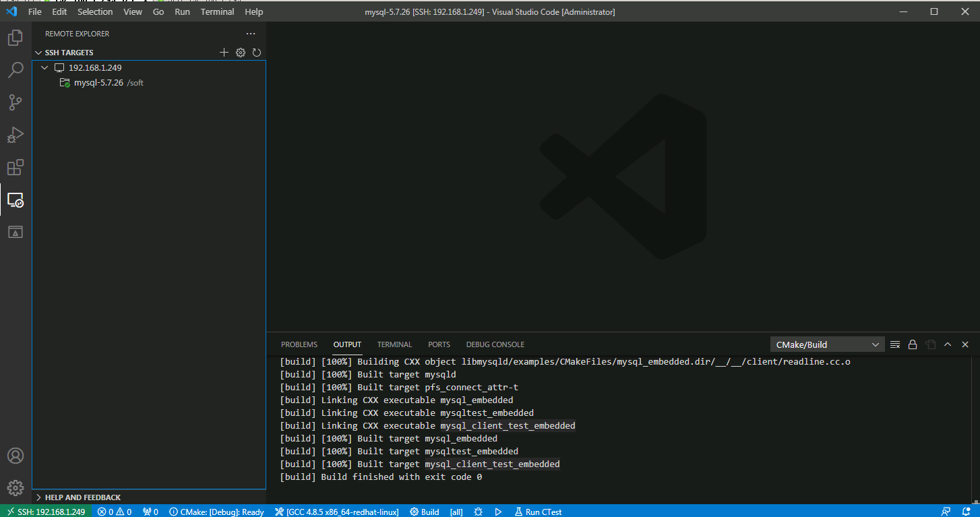This screenshot has width=980, height=517.
Task: Click the 'Built target pfs_connect_attr-t' output line
Action: [x=399, y=388]
